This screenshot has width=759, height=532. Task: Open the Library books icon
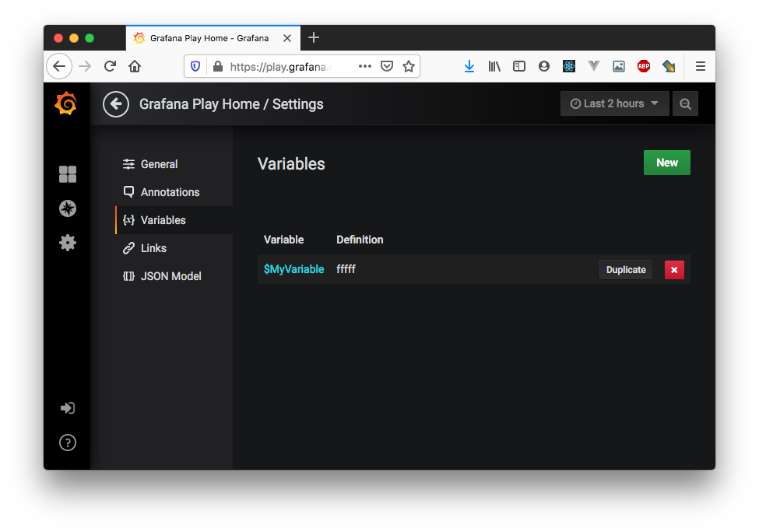[494, 66]
